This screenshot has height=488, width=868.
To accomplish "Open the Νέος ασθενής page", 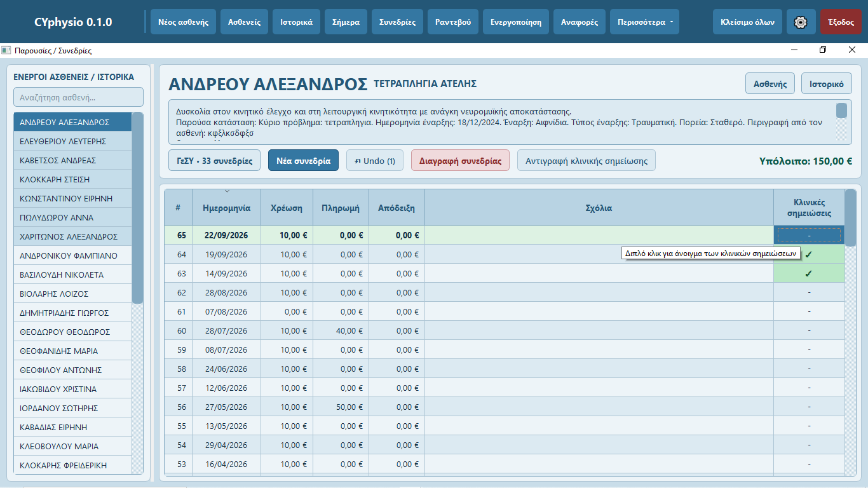I will pos(184,22).
